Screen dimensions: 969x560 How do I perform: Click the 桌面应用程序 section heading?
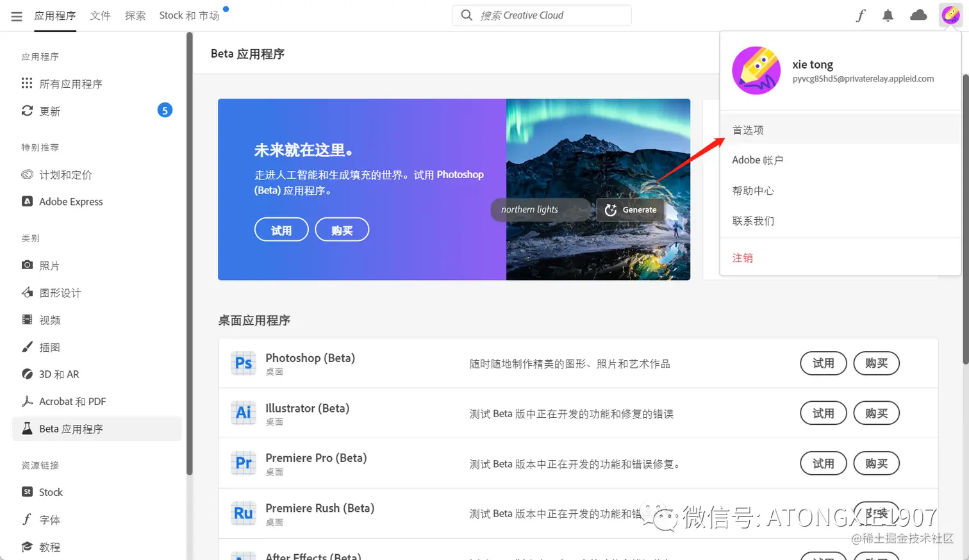(254, 320)
